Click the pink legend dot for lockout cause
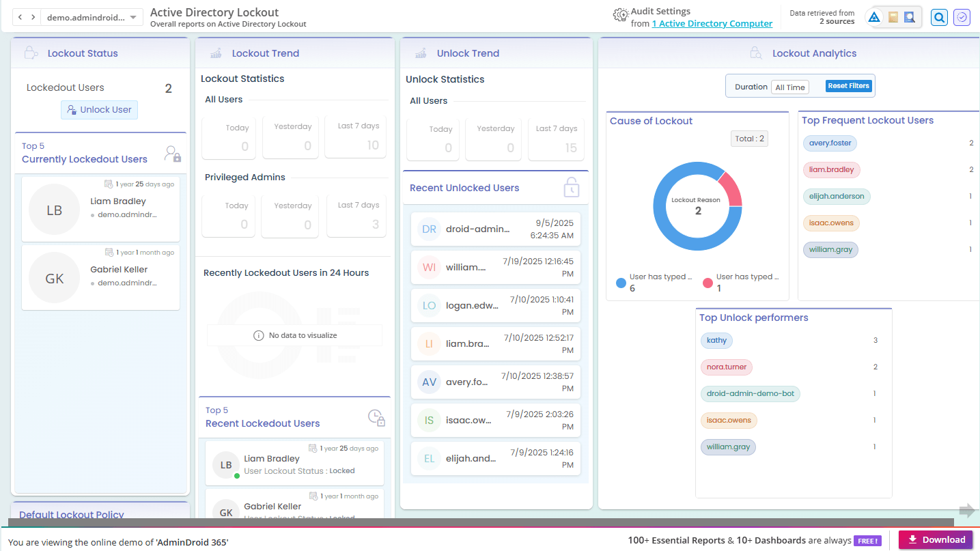This screenshot has height=551, width=980. tap(708, 283)
